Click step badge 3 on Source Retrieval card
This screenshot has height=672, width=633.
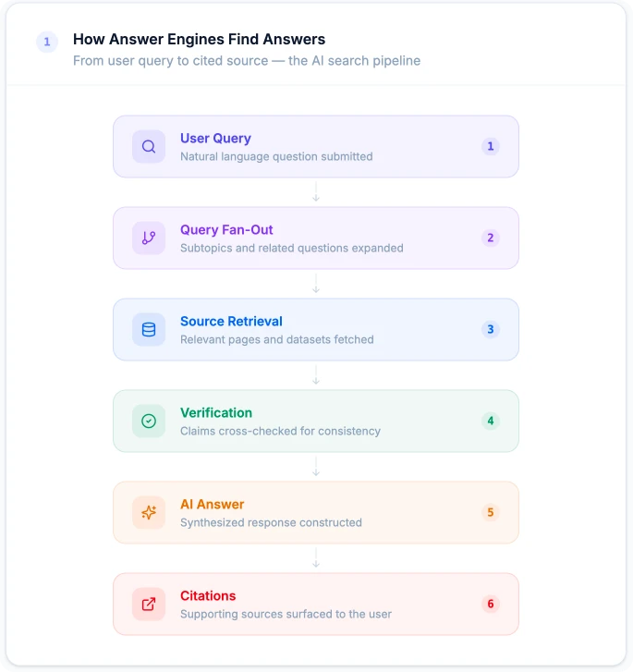pos(491,330)
